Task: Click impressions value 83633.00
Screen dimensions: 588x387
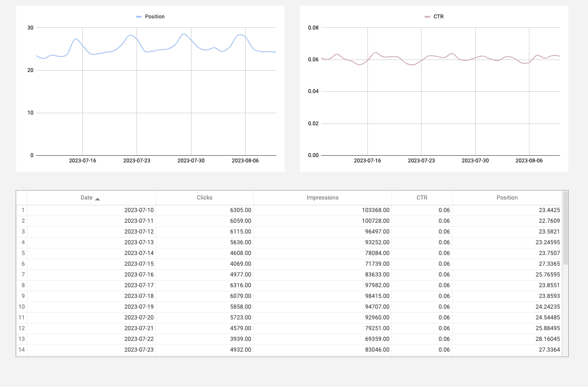Action: point(377,274)
